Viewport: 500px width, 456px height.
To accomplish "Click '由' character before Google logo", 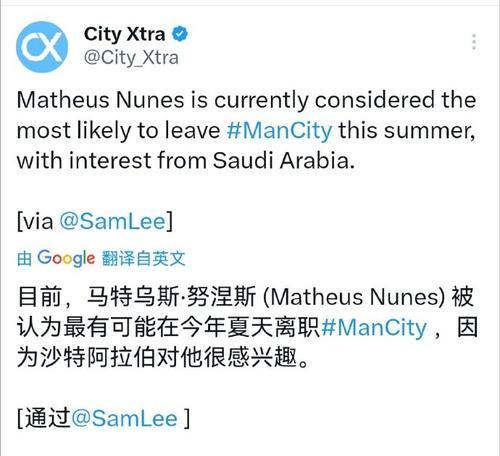I will pos(24,259).
